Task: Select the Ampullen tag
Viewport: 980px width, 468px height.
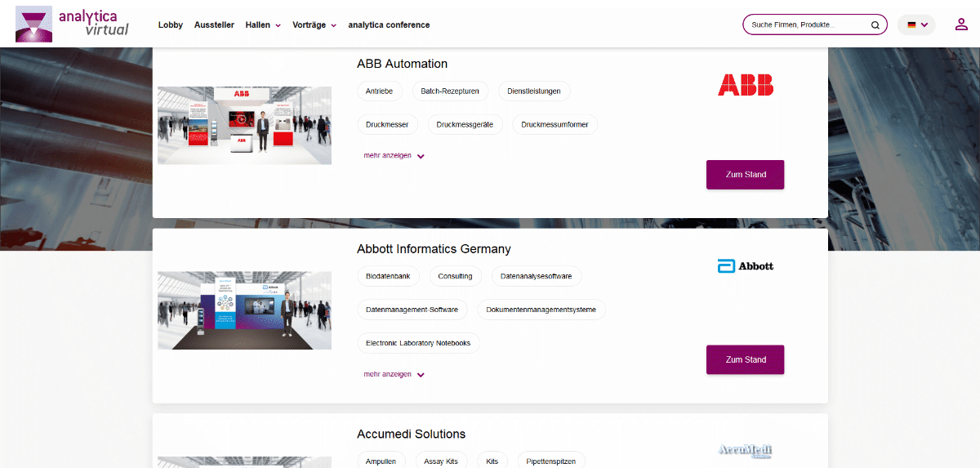Action: point(381,461)
